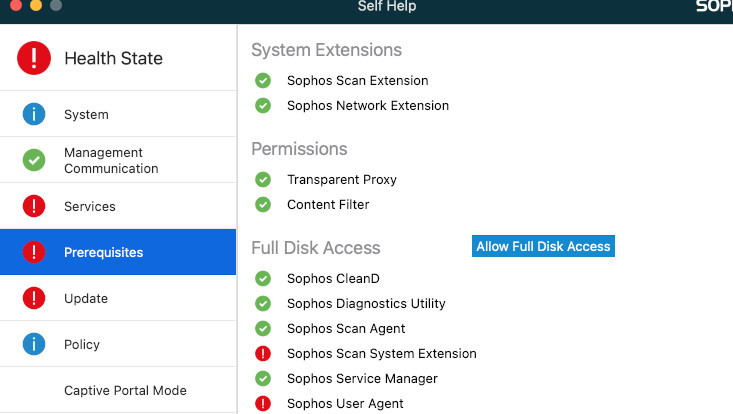The width and height of the screenshot is (733, 414).
Task: Click red alert next to Sophos User Agent
Action: pos(263,404)
